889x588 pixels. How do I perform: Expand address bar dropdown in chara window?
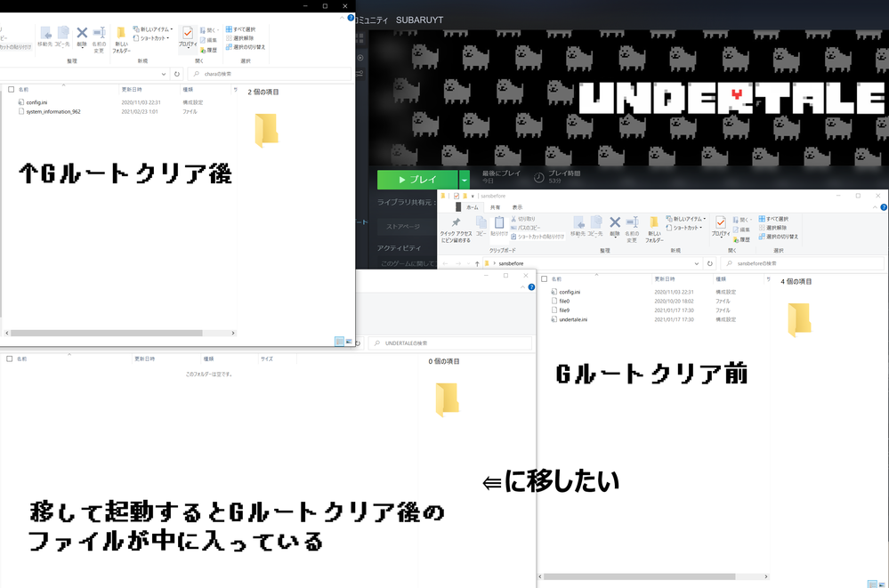point(163,74)
